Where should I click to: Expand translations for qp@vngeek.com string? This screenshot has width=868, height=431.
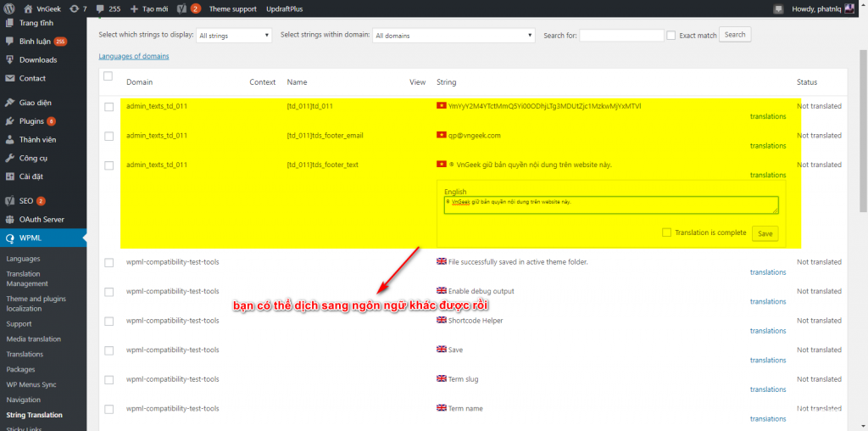point(768,146)
